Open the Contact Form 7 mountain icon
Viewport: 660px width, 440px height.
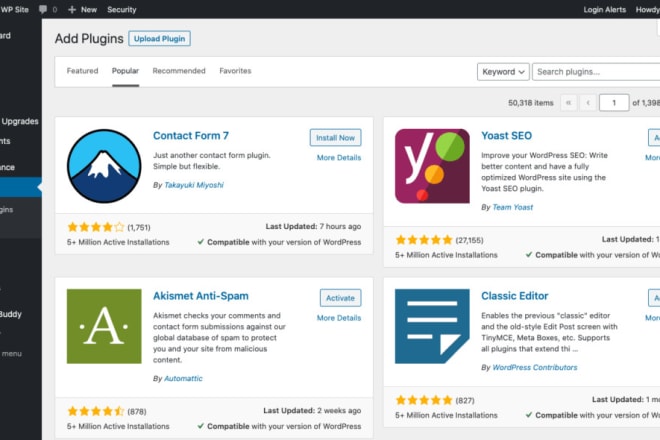[104, 166]
